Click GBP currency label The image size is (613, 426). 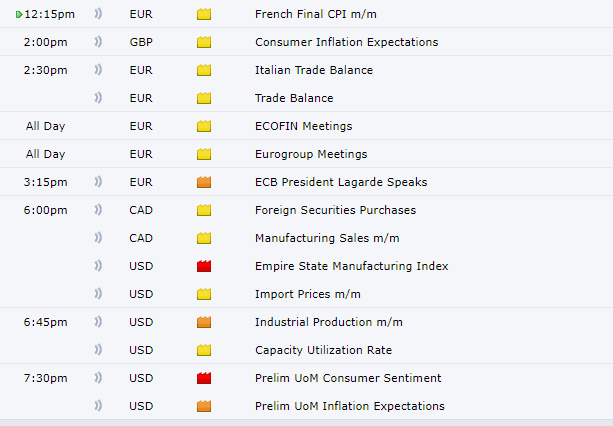tap(141, 42)
